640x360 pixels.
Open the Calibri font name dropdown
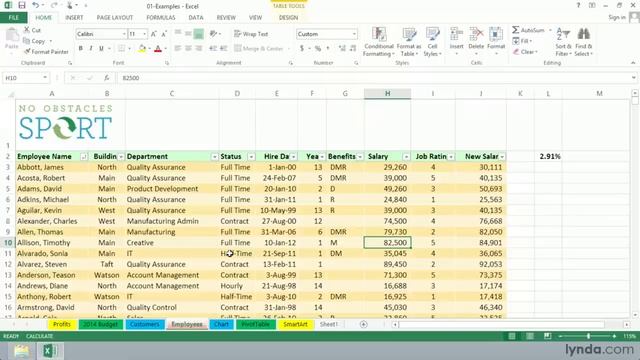click(x=124, y=34)
